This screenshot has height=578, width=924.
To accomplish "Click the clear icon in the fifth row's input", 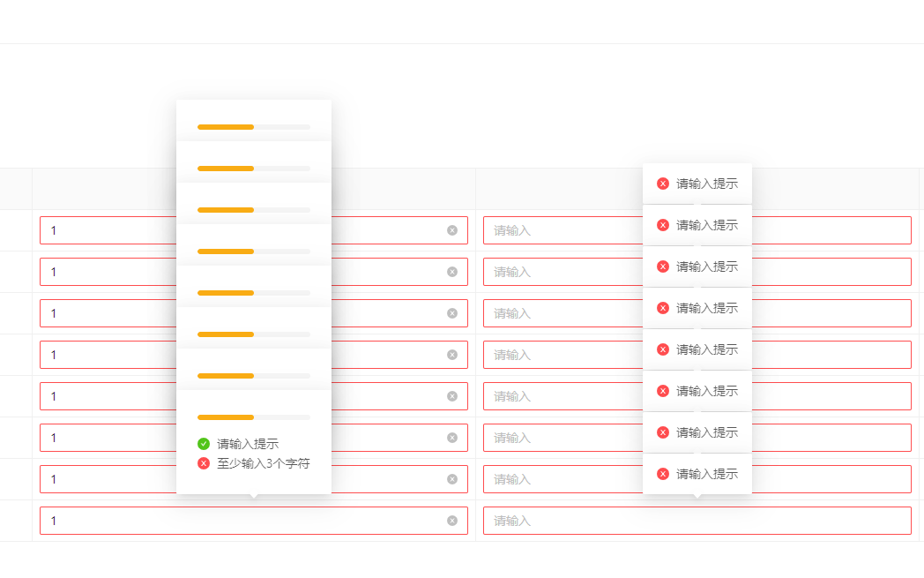I will (x=452, y=396).
